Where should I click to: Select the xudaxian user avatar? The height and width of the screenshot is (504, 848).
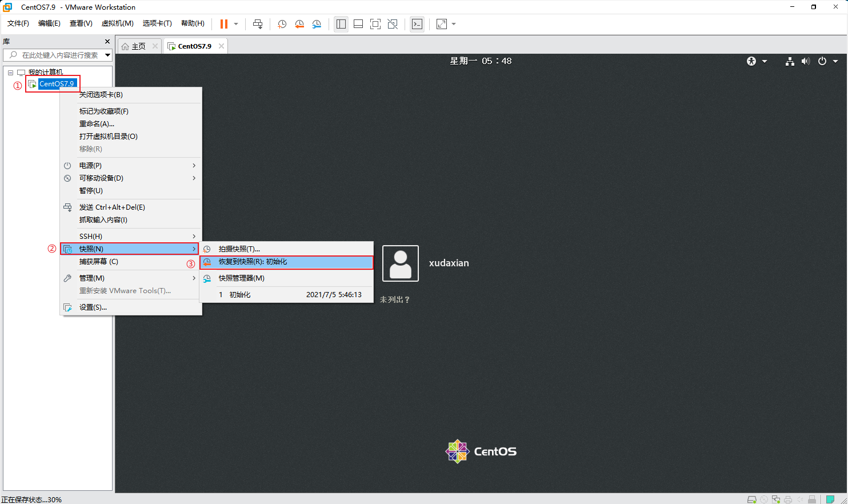pyautogui.click(x=401, y=263)
